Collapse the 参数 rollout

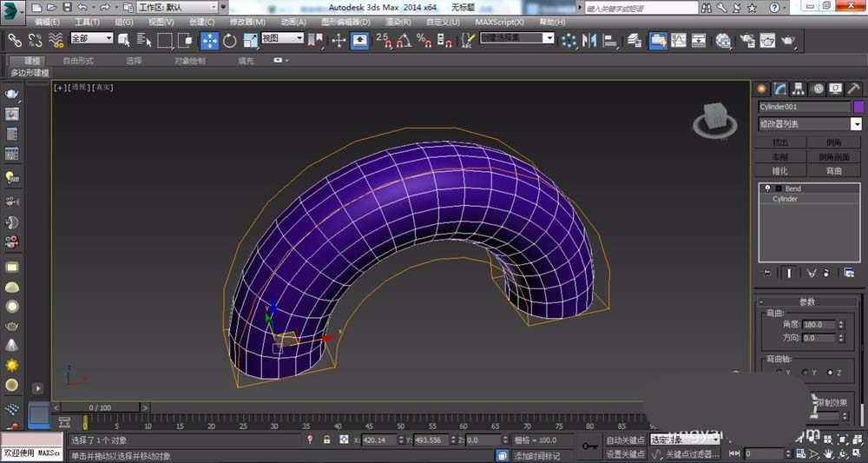(807, 301)
